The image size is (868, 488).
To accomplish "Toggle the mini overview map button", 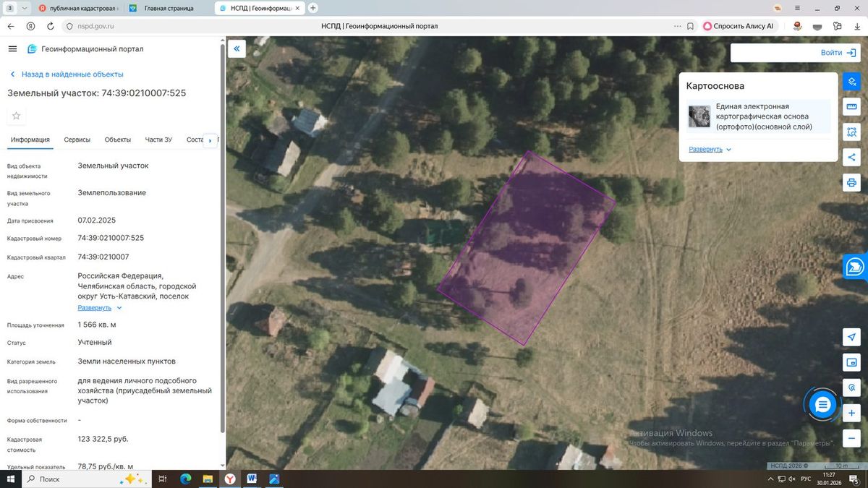I will (x=851, y=362).
